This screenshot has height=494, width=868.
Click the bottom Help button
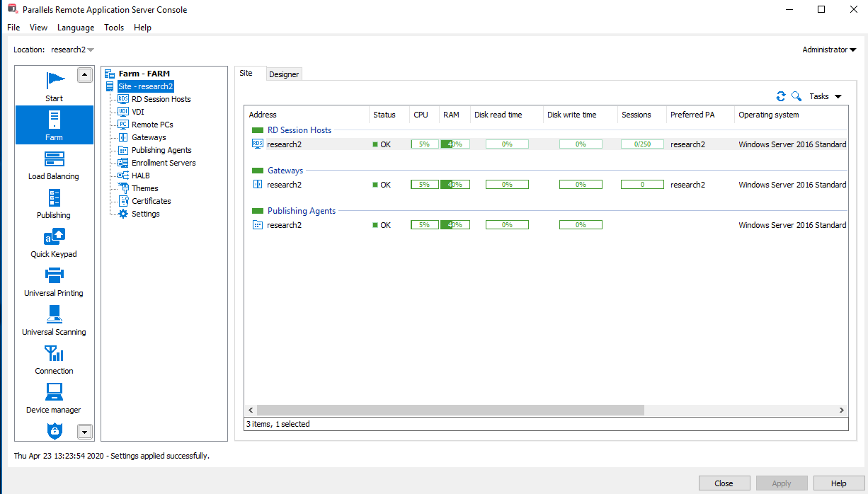[x=839, y=483]
